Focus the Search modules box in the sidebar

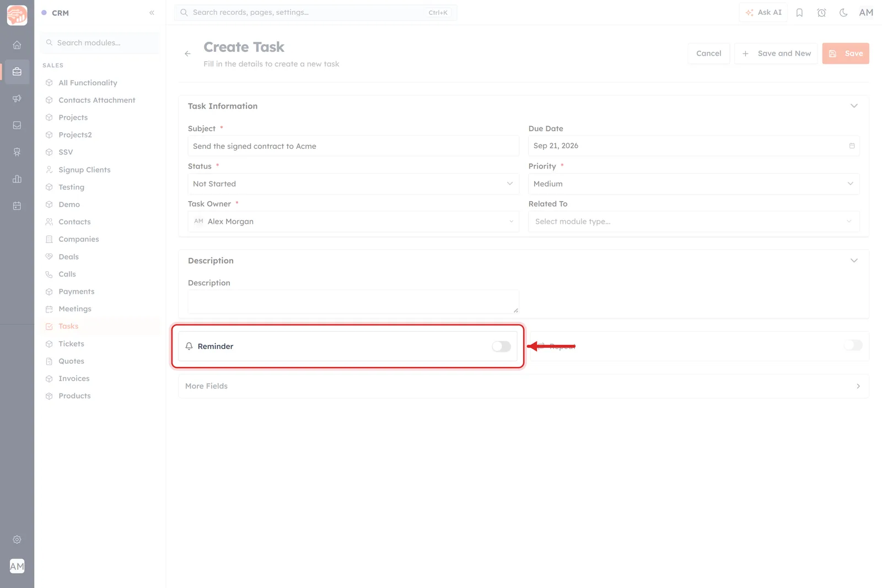pyautogui.click(x=100, y=43)
